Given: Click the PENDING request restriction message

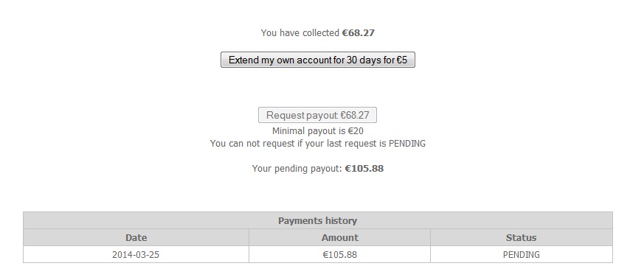Looking at the screenshot, I should click(x=317, y=144).
